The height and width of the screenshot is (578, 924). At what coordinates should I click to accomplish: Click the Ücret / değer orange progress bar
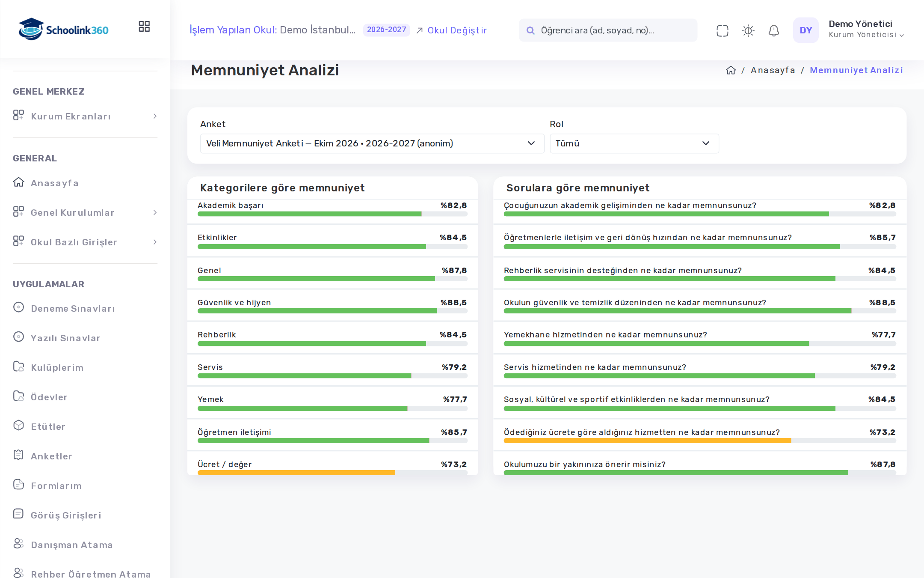tap(332, 473)
